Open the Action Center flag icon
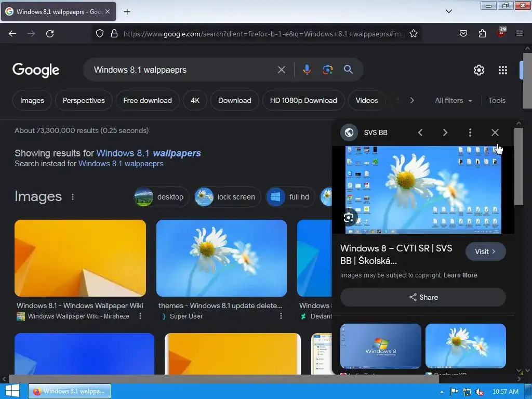This screenshot has width=532, height=399. (454, 392)
